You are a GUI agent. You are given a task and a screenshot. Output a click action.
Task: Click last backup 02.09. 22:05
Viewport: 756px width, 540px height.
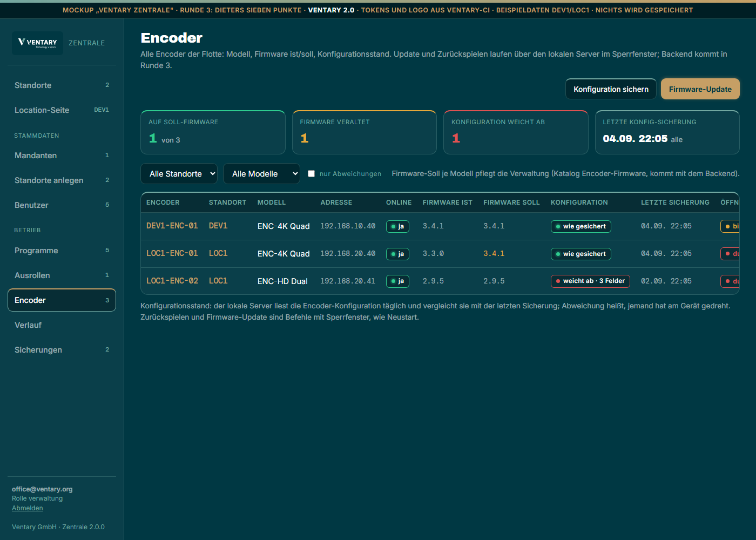point(666,281)
